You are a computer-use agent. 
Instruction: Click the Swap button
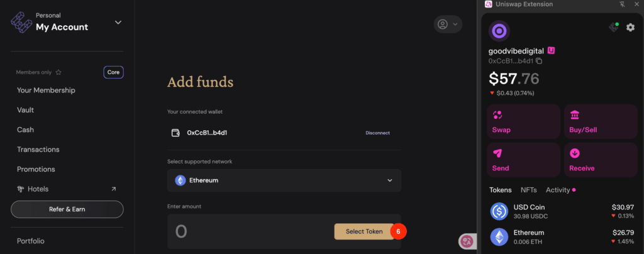tap(523, 121)
